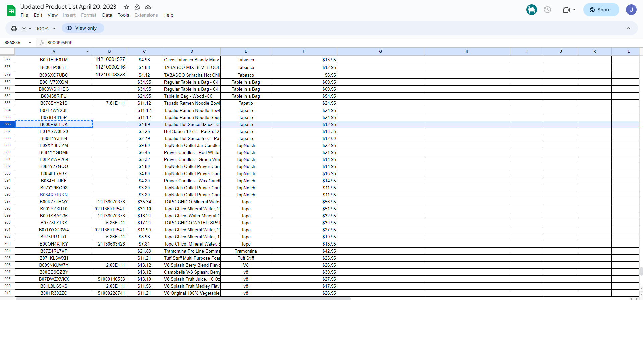The width and height of the screenshot is (644, 349).
Task: Select row 886 header
Action: click(7, 124)
